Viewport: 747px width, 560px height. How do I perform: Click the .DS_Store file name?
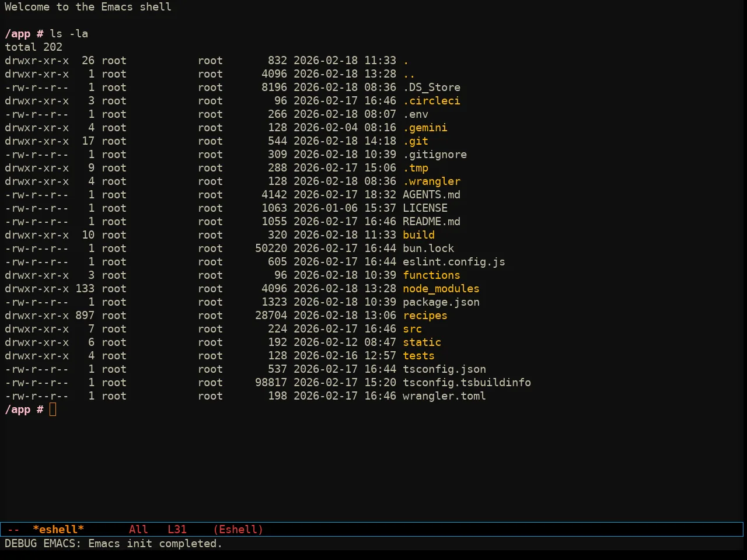coord(432,87)
